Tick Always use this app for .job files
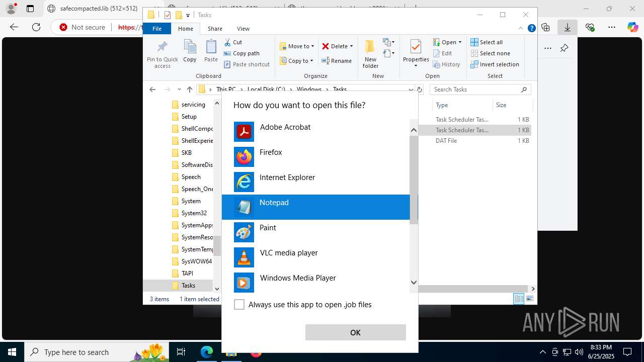 click(239, 305)
